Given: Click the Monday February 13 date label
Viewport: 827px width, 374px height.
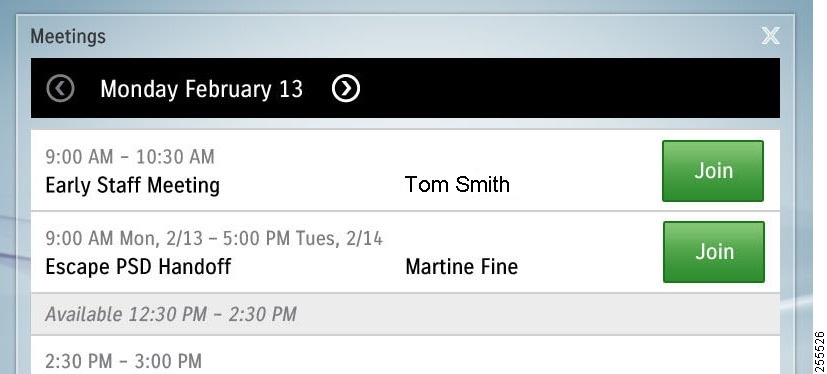Looking at the screenshot, I should (201, 89).
